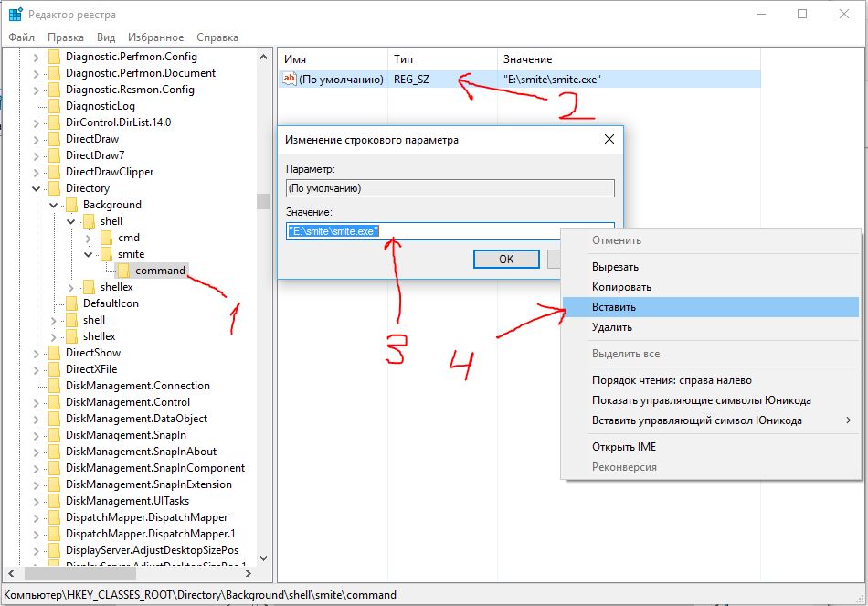Image resolution: width=868 pixels, height=606 pixels.
Task: Click the DisplayServer.AdjustDesktopSizePos folder icon
Action: coord(54,550)
